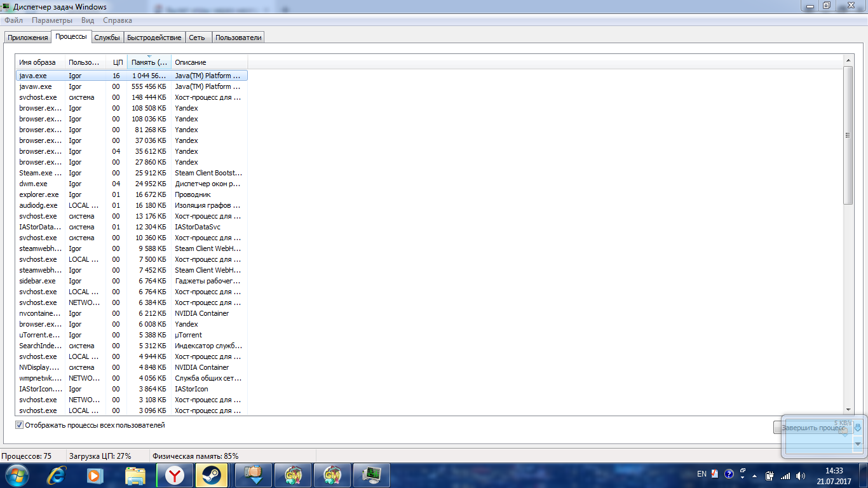Open the download manager hand-arrow taskbar icon
Viewport: 868px width, 488px height.
coord(254,475)
